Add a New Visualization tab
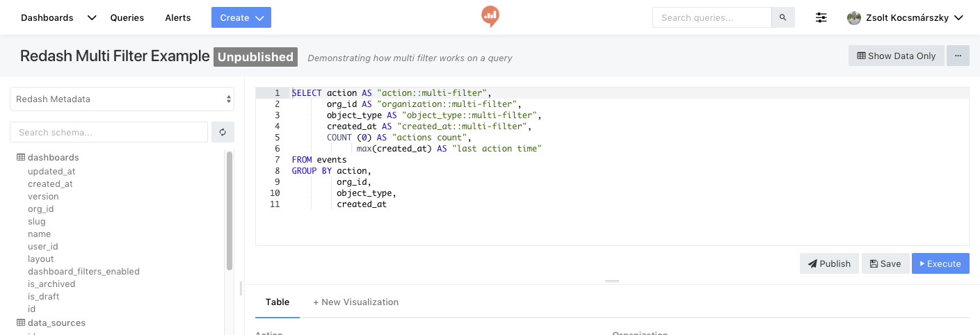Viewport: 980px width, 335px height. pos(356,302)
